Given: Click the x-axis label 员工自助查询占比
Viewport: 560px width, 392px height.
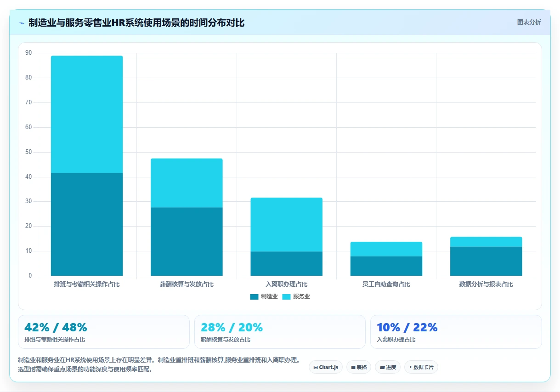Looking at the screenshot, I should click(x=386, y=284).
